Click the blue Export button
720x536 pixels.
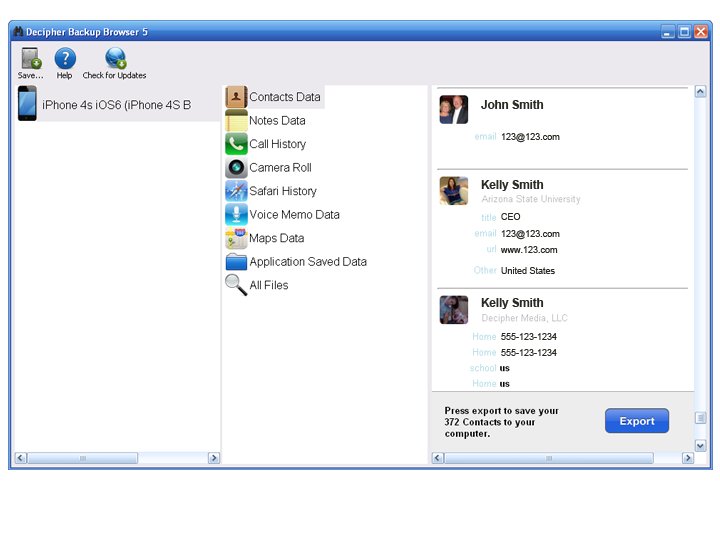pyautogui.click(x=636, y=421)
